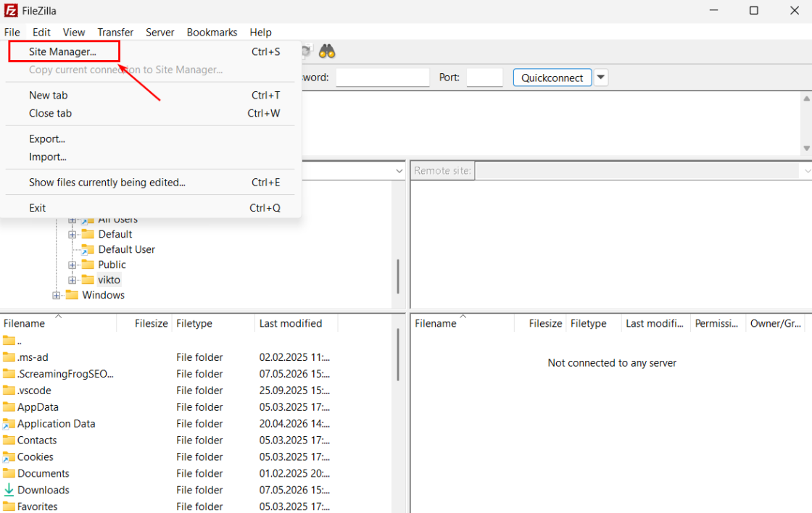The height and width of the screenshot is (513, 812).
Task: Open the Help menu
Action: (x=260, y=32)
